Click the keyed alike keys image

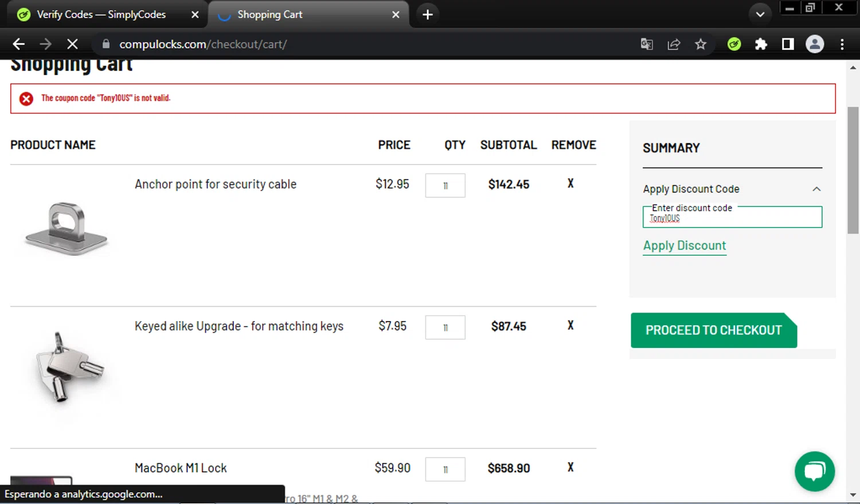click(x=70, y=367)
